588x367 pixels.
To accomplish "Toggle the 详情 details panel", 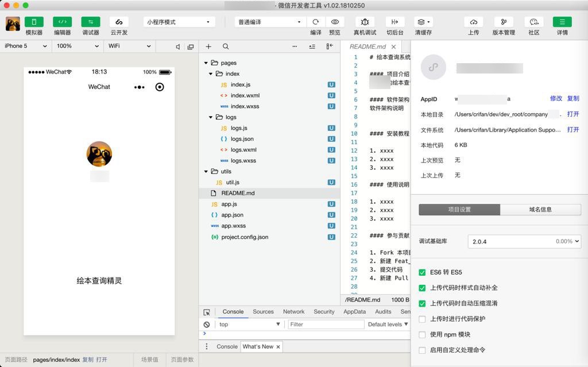I will pos(562,22).
